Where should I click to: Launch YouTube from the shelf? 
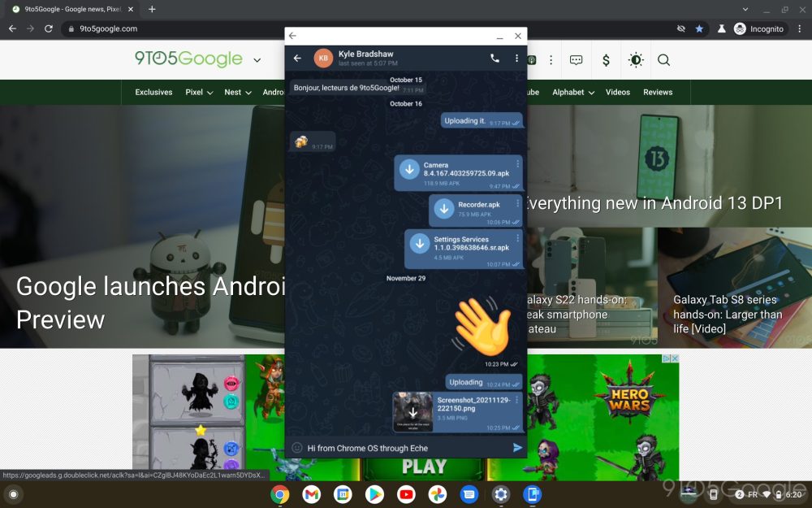tap(406, 493)
